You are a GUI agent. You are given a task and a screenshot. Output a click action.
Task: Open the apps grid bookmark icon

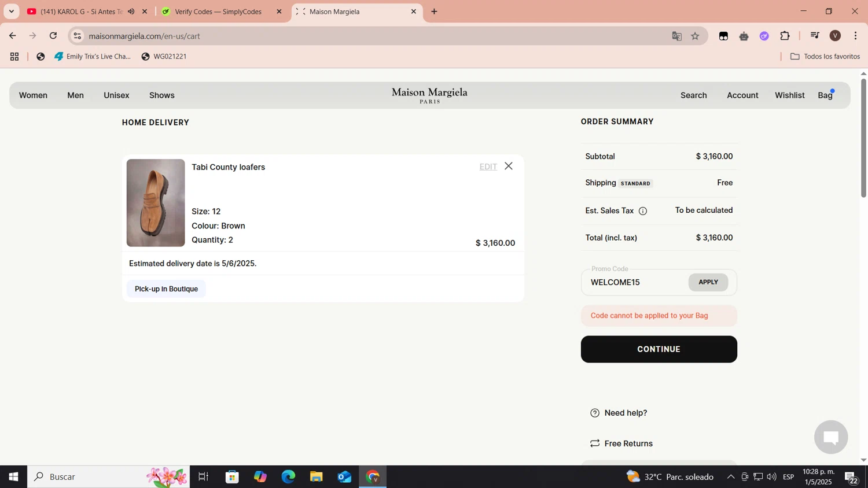click(14, 57)
